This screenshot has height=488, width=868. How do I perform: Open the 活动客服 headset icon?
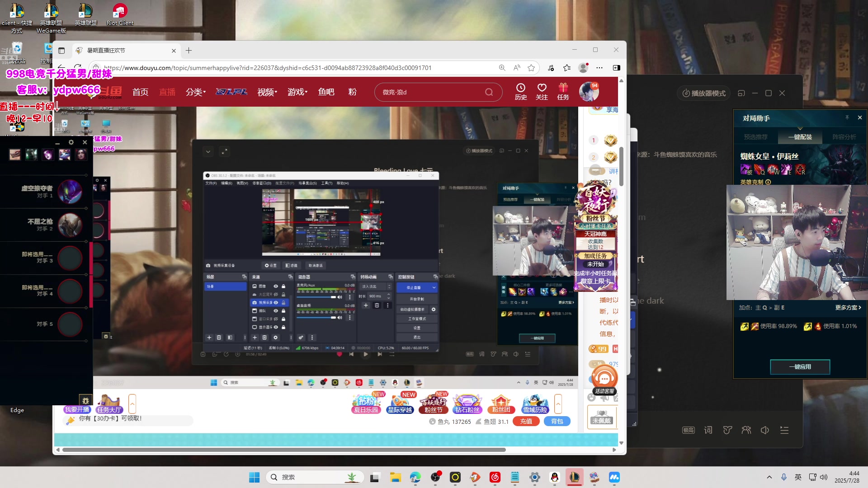[604, 380]
